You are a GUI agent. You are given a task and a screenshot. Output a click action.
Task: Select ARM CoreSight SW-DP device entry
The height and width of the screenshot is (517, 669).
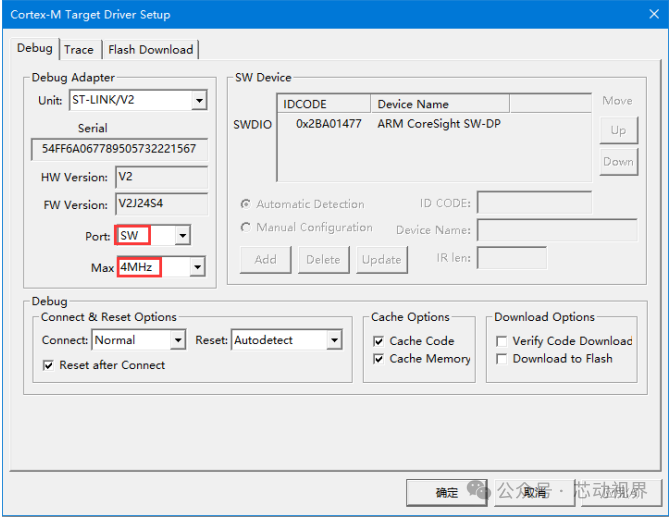point(439,124)
